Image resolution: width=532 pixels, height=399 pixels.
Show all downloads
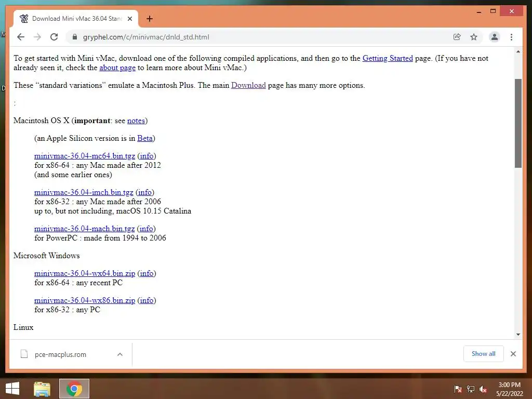pyautogui.click(x=483, y=354)
